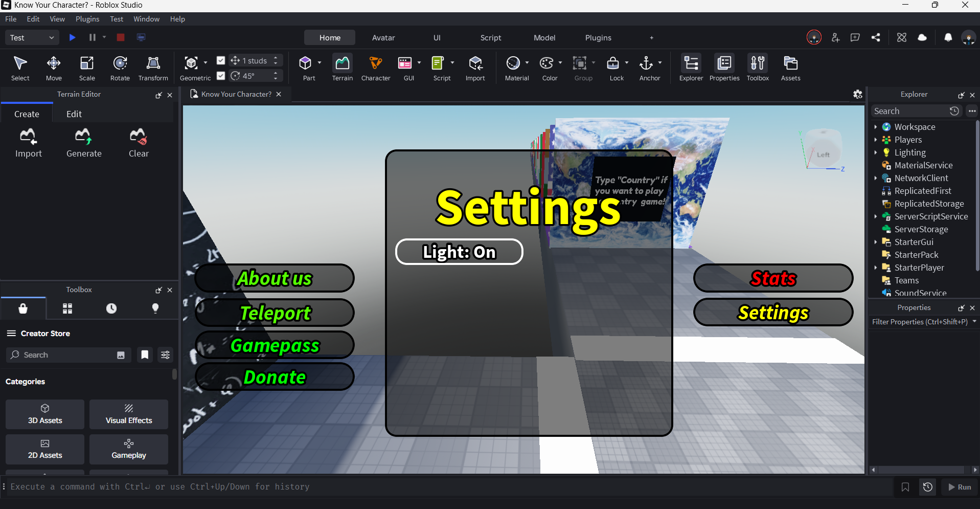Viewport: 980px width, 509px height.
Task: Toggle the Light: On button
Action: point(459,252)
